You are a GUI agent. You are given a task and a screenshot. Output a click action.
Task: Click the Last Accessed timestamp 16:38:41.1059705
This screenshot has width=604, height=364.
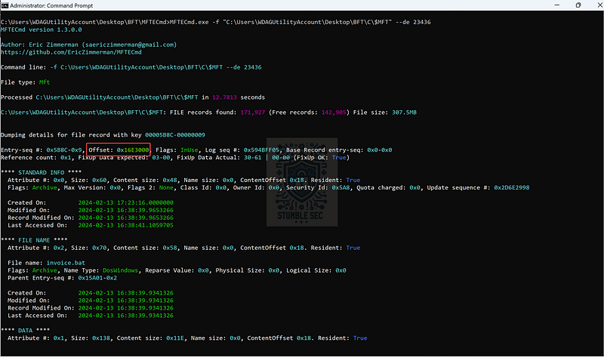pyautogui.click(x=125, y=225)
